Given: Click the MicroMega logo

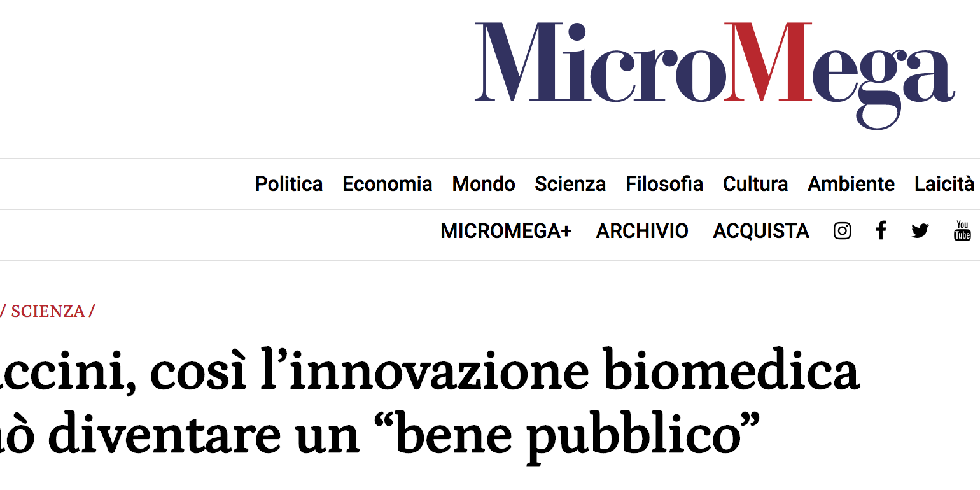Looking at the screenshot, I should [714, 70].
